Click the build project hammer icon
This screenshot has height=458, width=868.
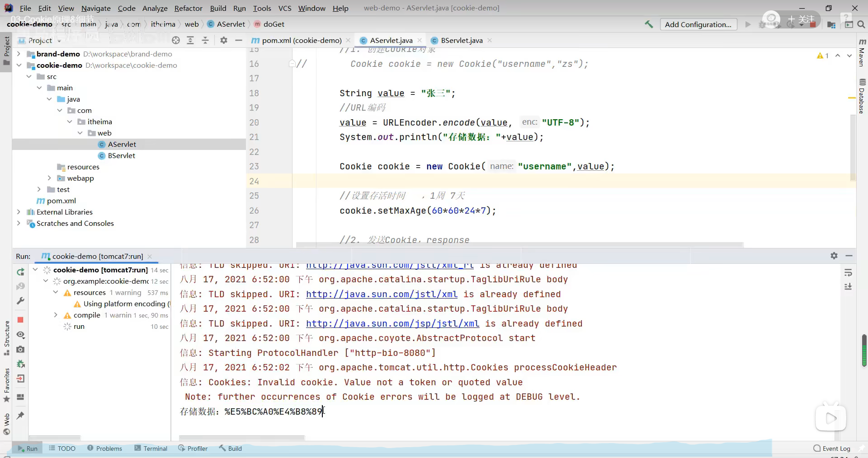(649, 24)
